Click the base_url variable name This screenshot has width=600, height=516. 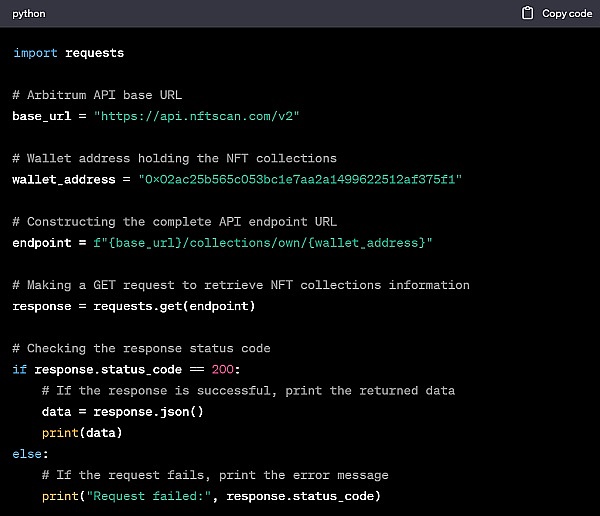pyautogui.click(x=44, y=116)
